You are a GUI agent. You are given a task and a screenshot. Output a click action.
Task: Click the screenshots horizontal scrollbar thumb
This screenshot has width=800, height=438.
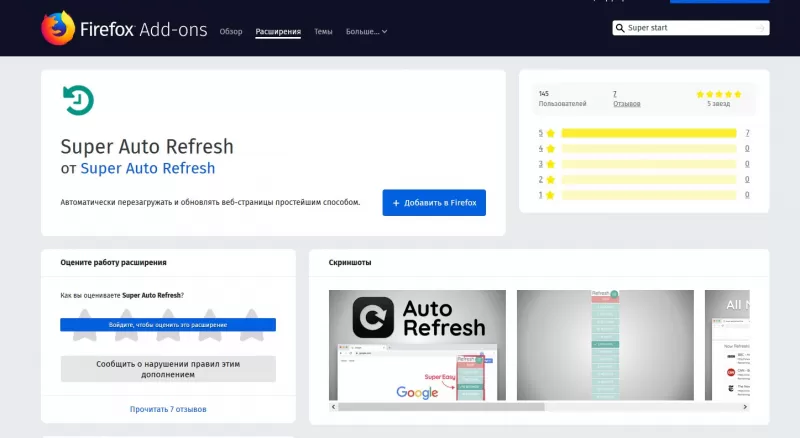(x=441, y=407)
